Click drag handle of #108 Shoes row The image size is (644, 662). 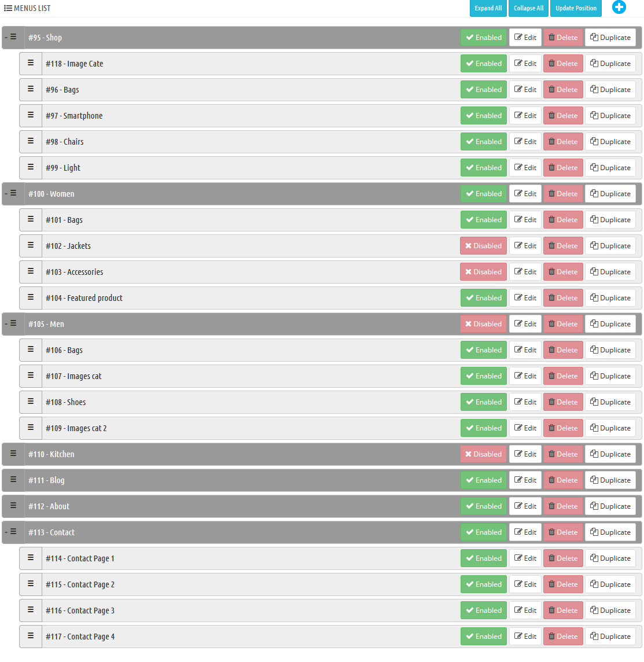click(31, 402)
